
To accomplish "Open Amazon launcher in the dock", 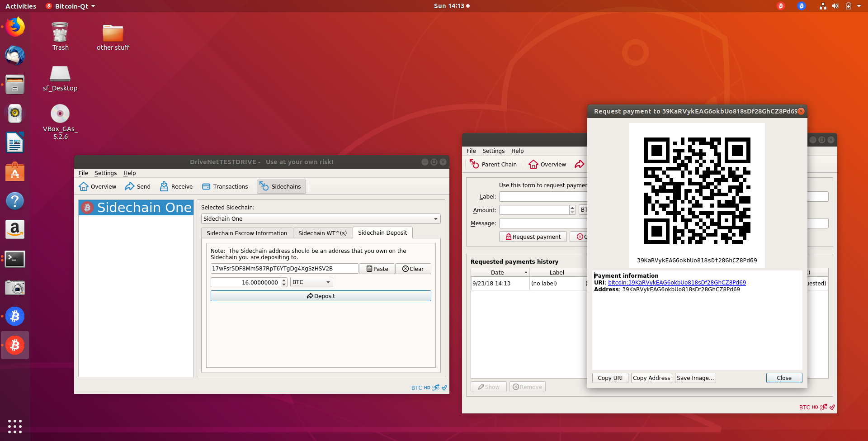I will click(x=15, y=229).
